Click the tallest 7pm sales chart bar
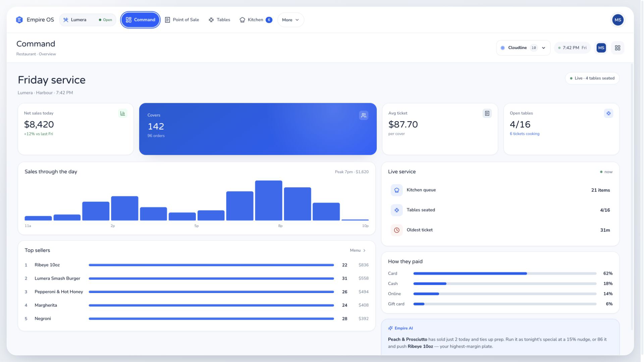 269,200
